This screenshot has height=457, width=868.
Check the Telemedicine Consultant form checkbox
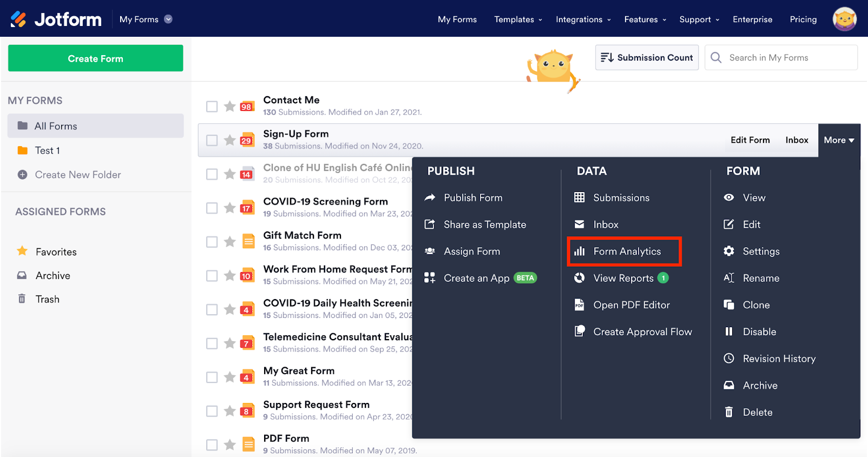click(x=212, y=343)
